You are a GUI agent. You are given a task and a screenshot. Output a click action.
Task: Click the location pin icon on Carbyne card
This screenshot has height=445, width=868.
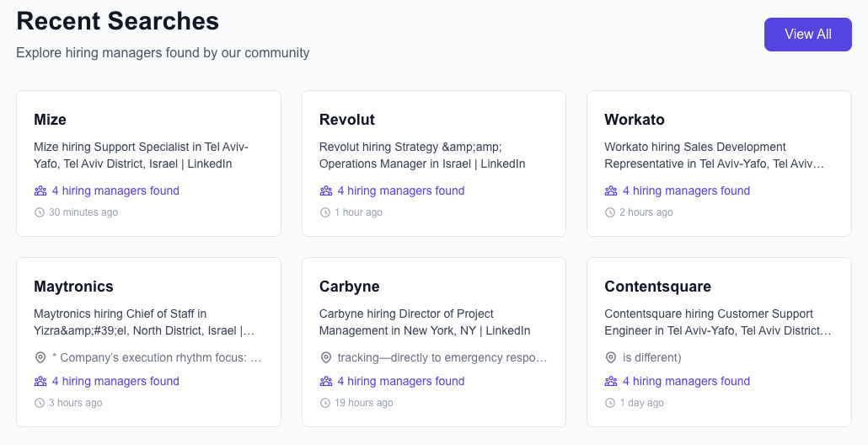(326, 357)
